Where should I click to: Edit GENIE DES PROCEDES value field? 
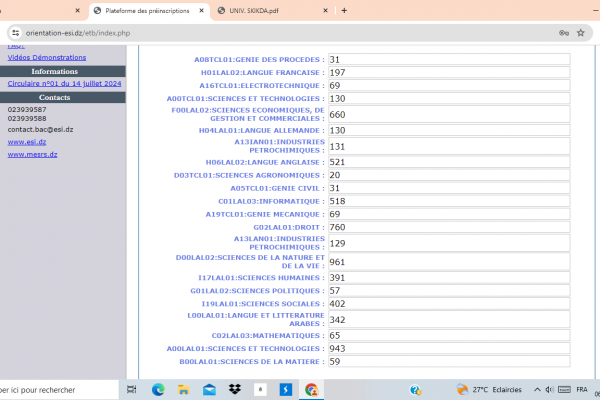point(449,59)
